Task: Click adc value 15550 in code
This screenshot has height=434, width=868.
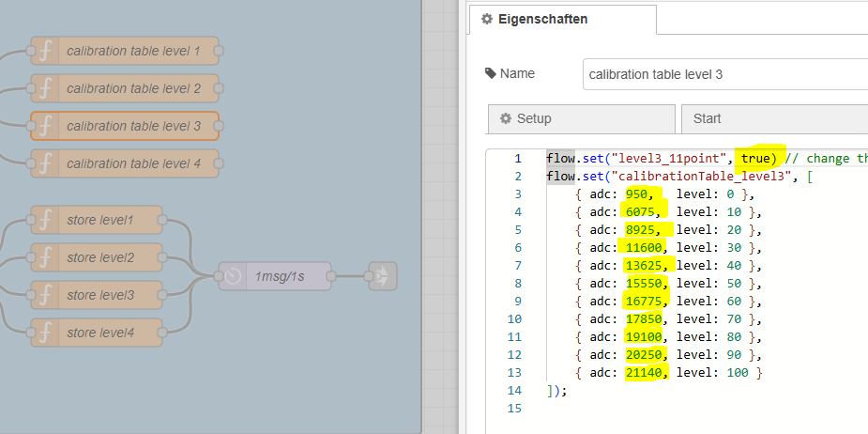Action: tap(643, 284)
